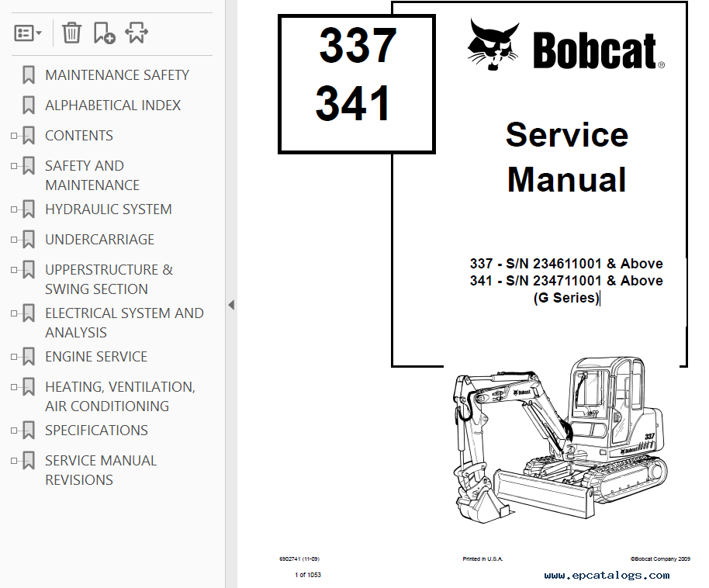Collapse the bookmarks panel with the arrow
Screen dimensions: 709x588
(x=231, y=305)
